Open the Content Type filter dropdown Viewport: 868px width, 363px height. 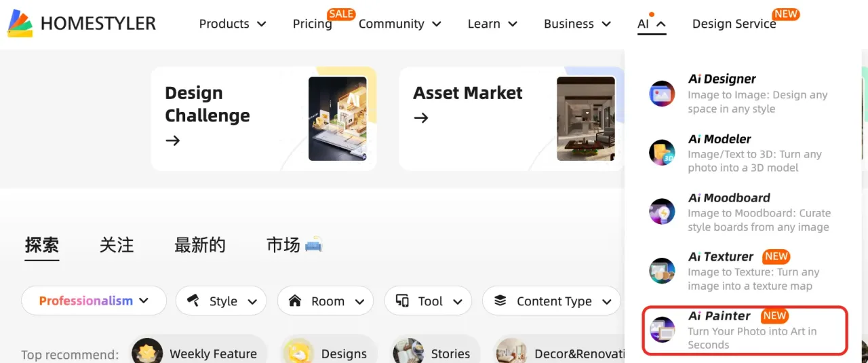551,301
